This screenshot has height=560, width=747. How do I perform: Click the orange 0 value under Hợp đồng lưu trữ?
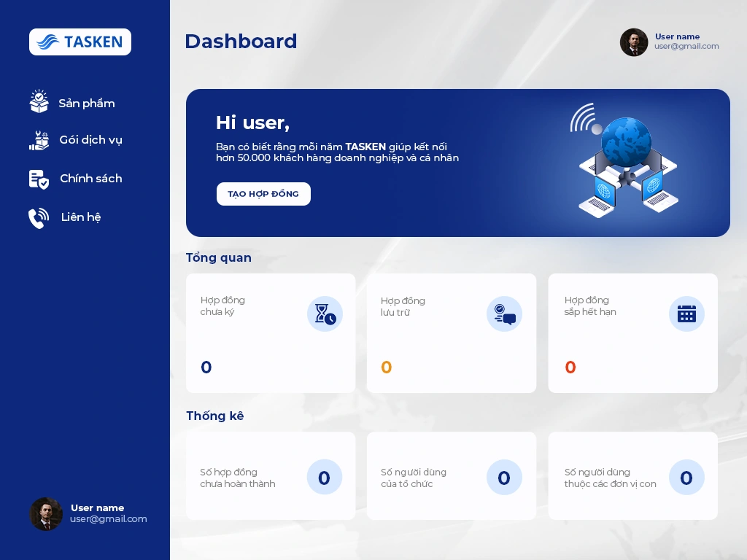click(x=387, y=367)
